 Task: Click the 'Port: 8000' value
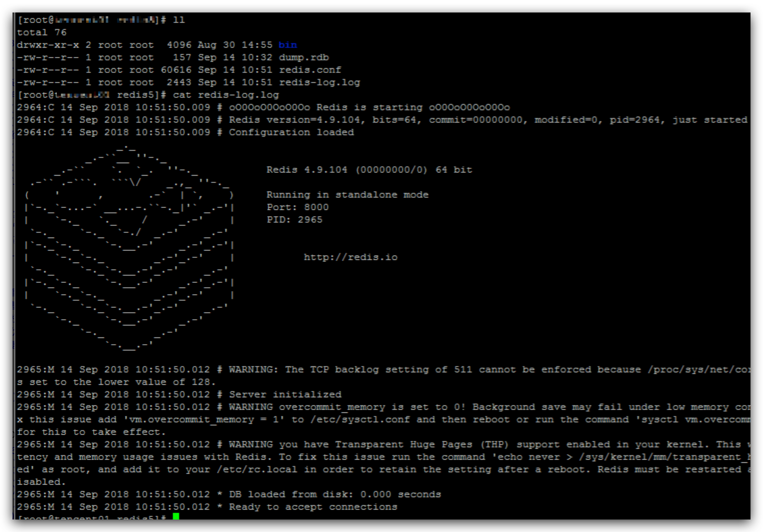click(x=297, y=207)
